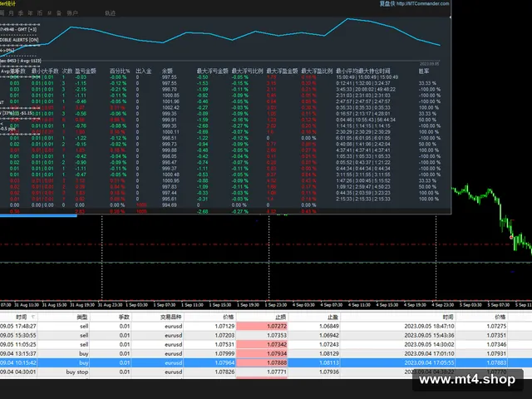532x399 pixels.
Task: Click 价格 header left of 止损
Action: click(x=229, y=318)
